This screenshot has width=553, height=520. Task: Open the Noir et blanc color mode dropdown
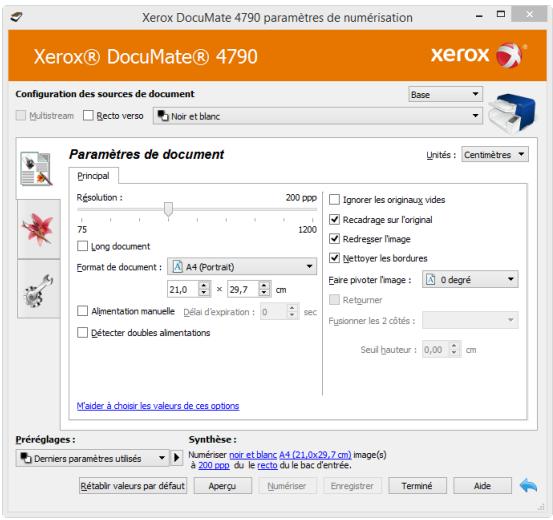[x=318, y=116]
